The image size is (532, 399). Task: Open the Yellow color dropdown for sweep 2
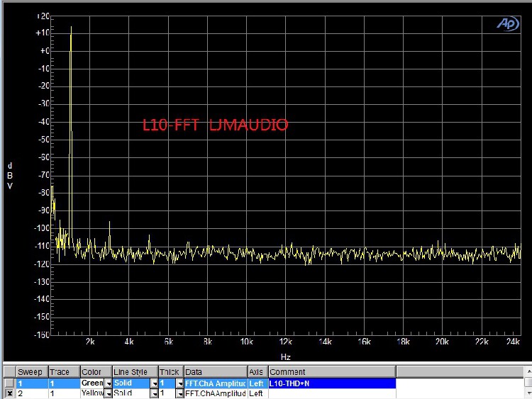tap(109, 393)
